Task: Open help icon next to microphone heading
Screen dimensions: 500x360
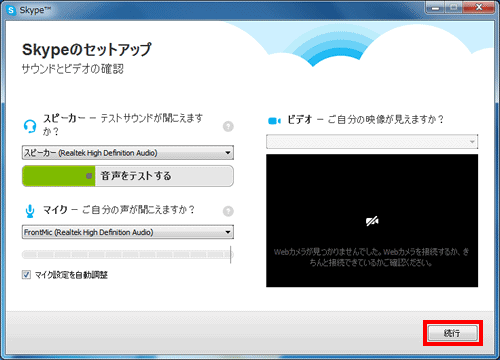Action: [x=228, y=211]
